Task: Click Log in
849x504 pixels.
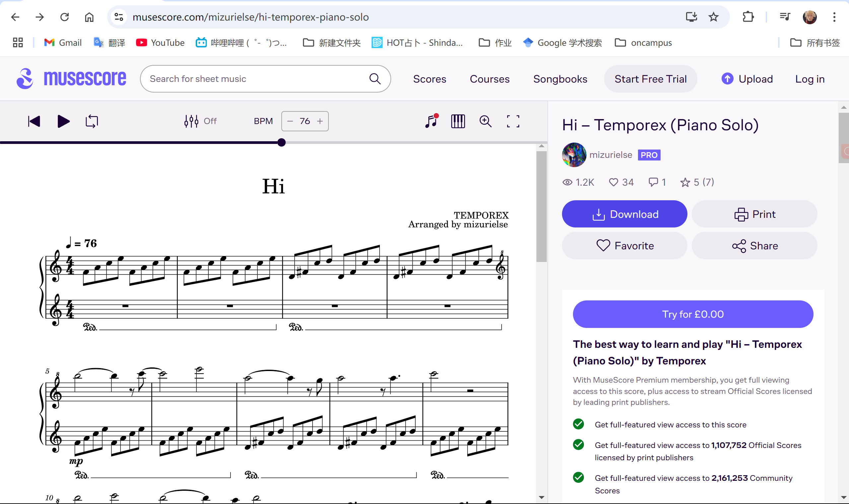Action: 810,79
